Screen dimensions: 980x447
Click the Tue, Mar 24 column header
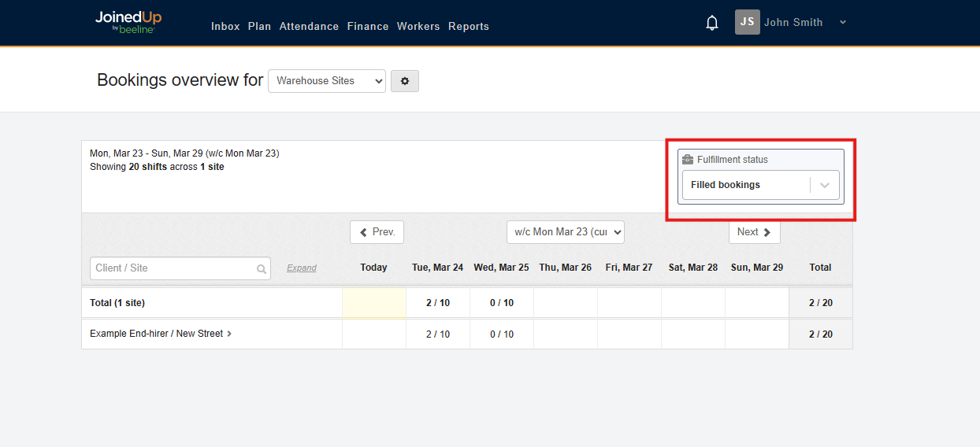pyautogui.click(x=438, y=268)
